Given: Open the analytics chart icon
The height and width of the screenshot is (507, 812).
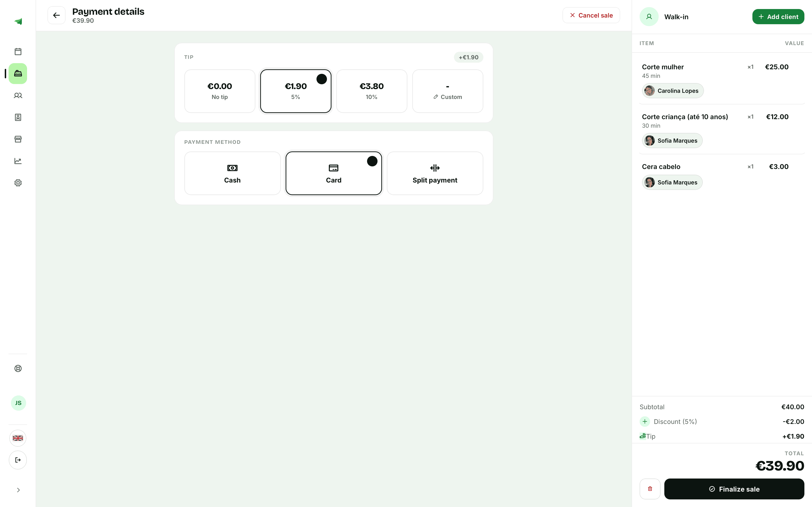Looking at the screenshot, I should pyautogui.click(x=18, y=161).
